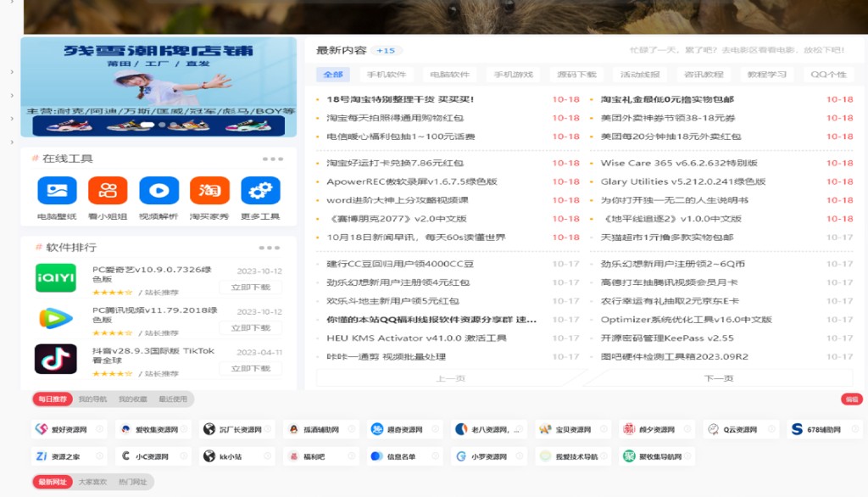868x497 pixels.
Task: Switch to the 我的导航 tab
Action: [92, 399]
